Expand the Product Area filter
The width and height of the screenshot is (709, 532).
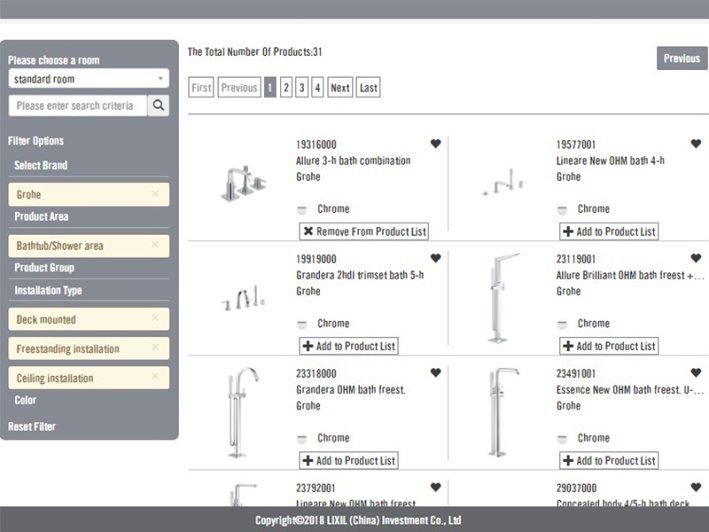coord(41,217)
